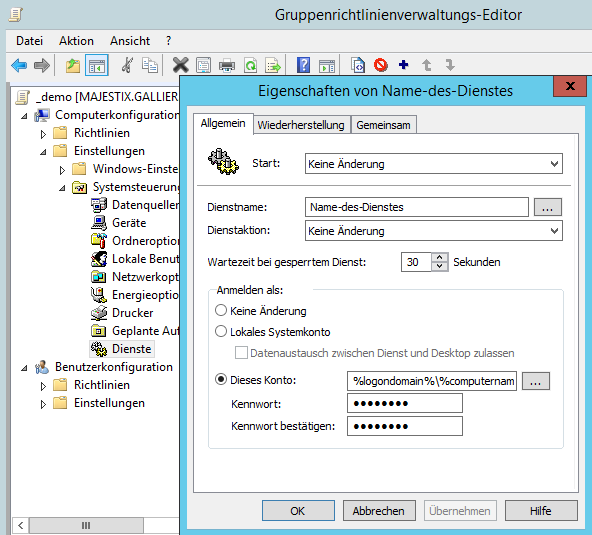Click the cut scissors toolbar icon
The height and width of the screenshot is (535, 592).
[127, 65]
